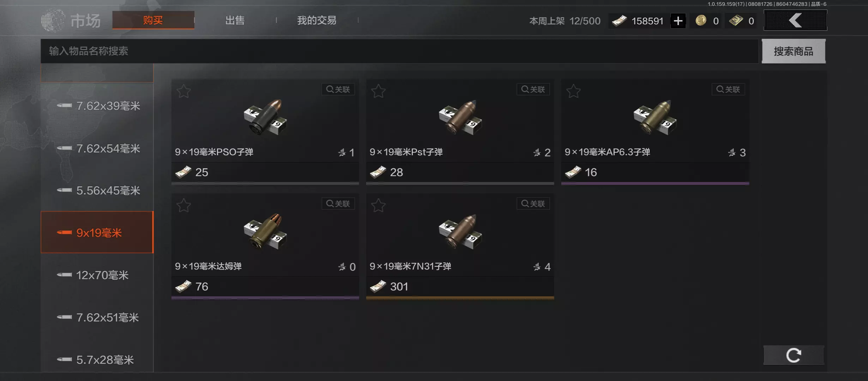Select 7.62x39毫米 ammo category
This screenshot has width=868, height=381.
coord(97,106)
